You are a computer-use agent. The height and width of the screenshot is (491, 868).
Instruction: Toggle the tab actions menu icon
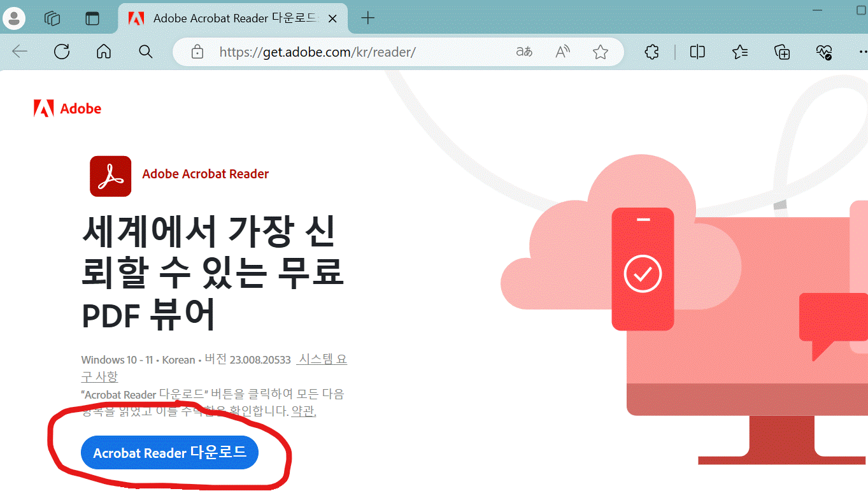pos(93,18)
